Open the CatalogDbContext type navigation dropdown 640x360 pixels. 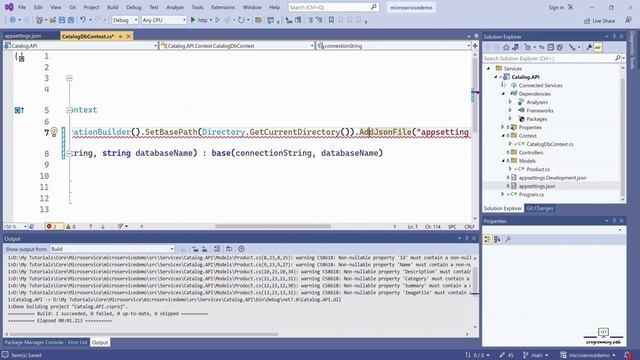(x=237, y=46)
